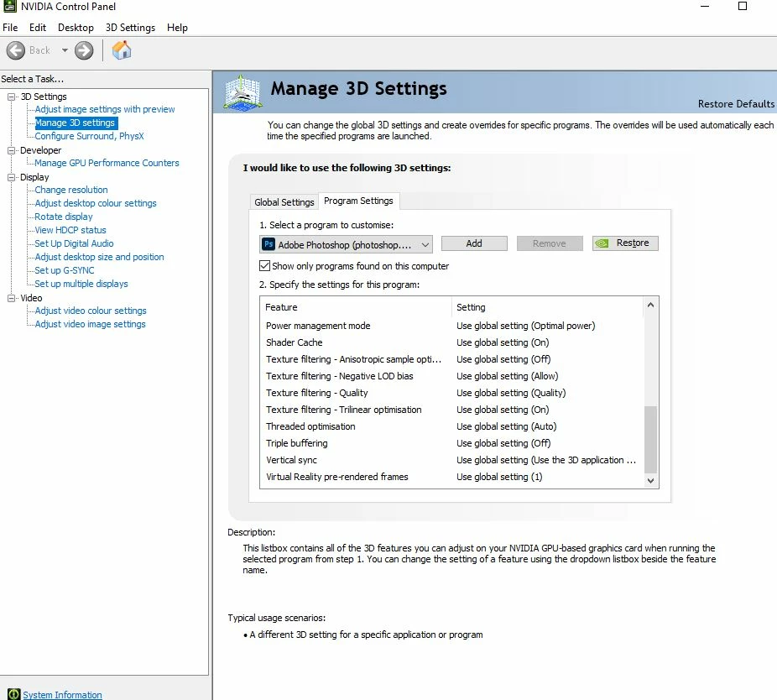
Task: Click the Manage 3D Settings header icon
Action: (242, 92)
